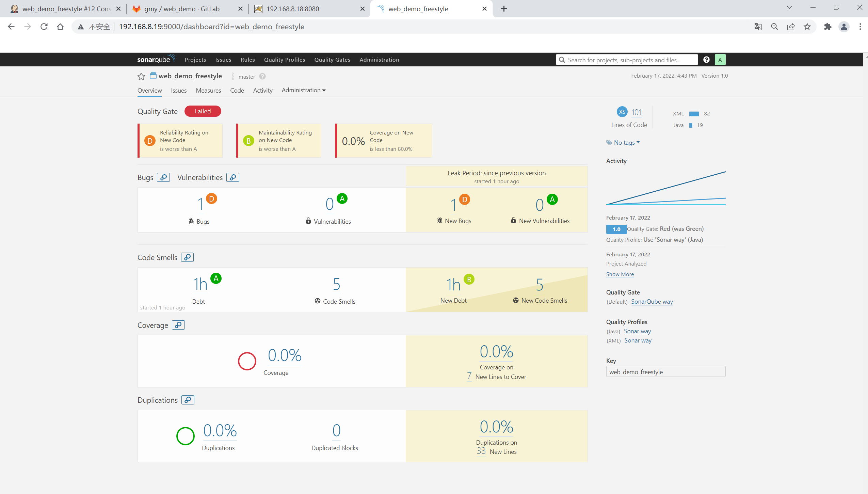Click the XS size rating badge
Screen dimensions: 868x494
[x=622, y=112]
